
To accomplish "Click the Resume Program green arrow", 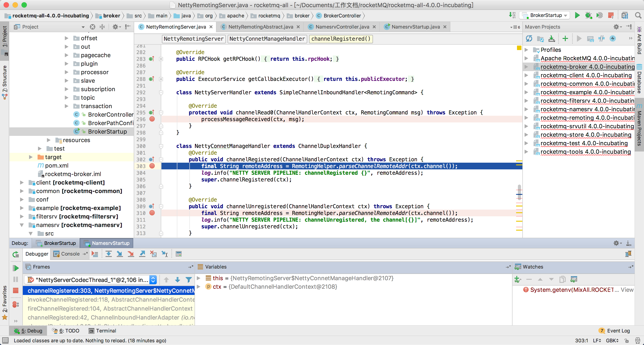I will click(15, 268).
